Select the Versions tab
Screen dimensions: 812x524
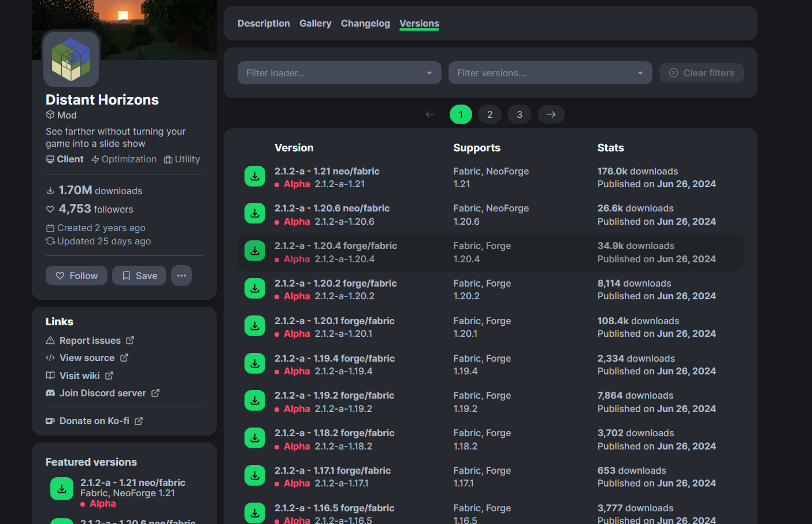tap(420, 23)
